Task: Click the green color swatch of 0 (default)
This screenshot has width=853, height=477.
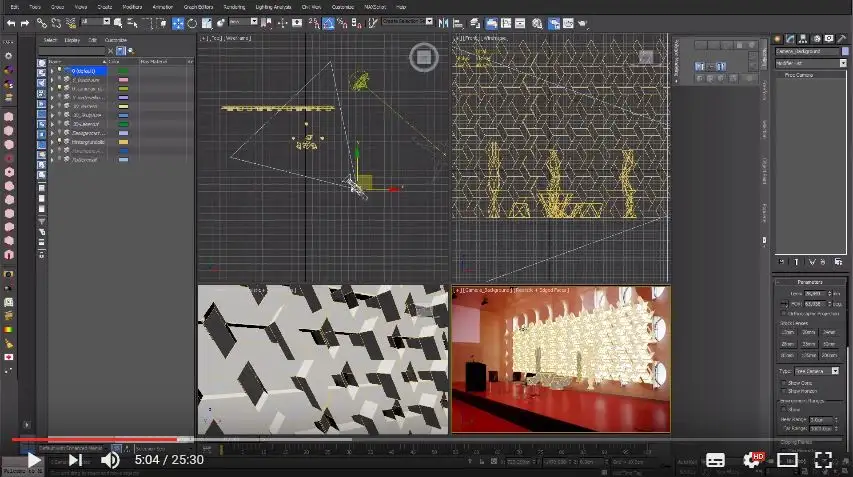Action: [123, 71]
